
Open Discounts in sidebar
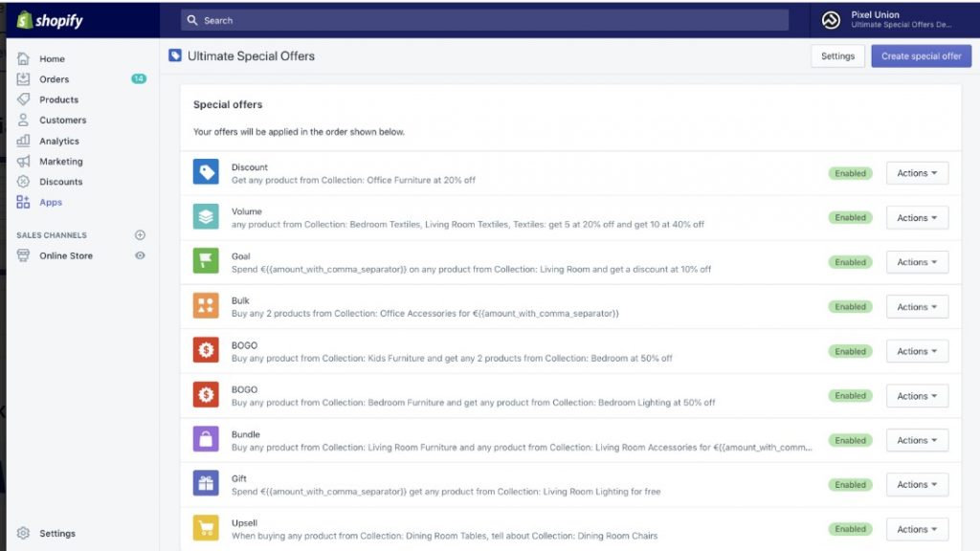[60, 182]
